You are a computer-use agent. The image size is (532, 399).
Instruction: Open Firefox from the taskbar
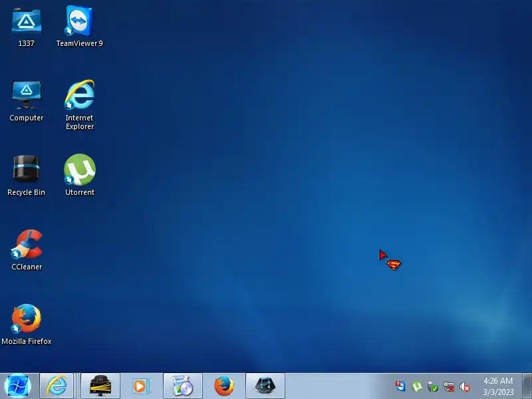coord(224,386)
